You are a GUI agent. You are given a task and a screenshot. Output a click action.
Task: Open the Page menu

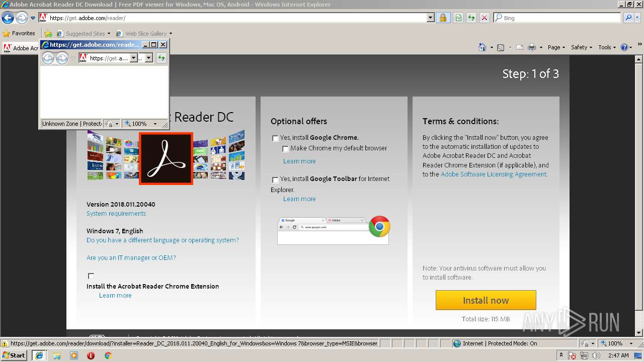556,47
